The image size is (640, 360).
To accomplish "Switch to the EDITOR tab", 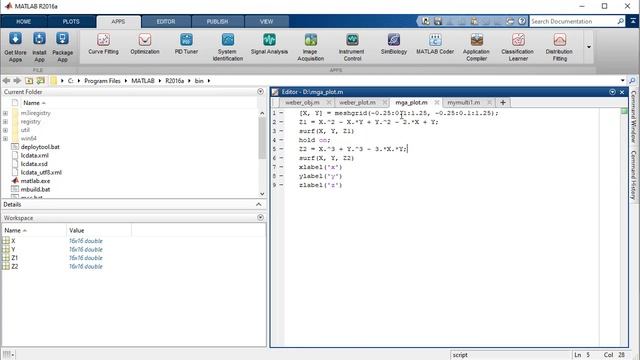I will [166, 21].
